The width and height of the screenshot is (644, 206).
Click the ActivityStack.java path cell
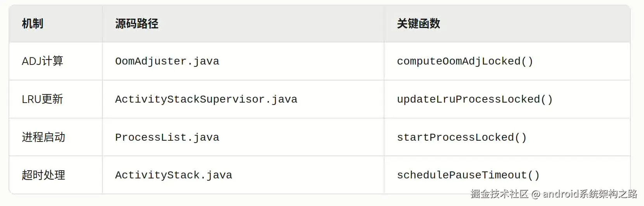[173, 175]
